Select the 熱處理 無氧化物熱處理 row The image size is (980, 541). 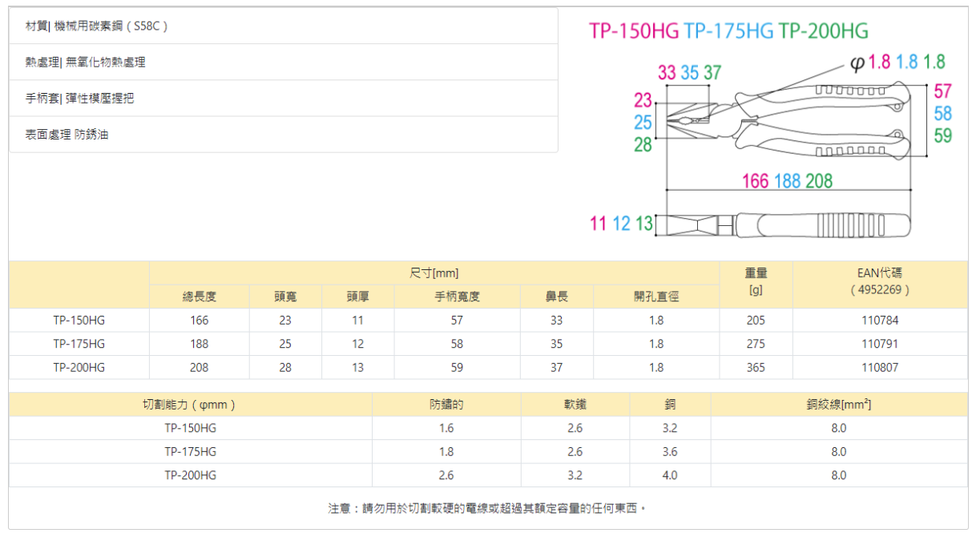284,63
